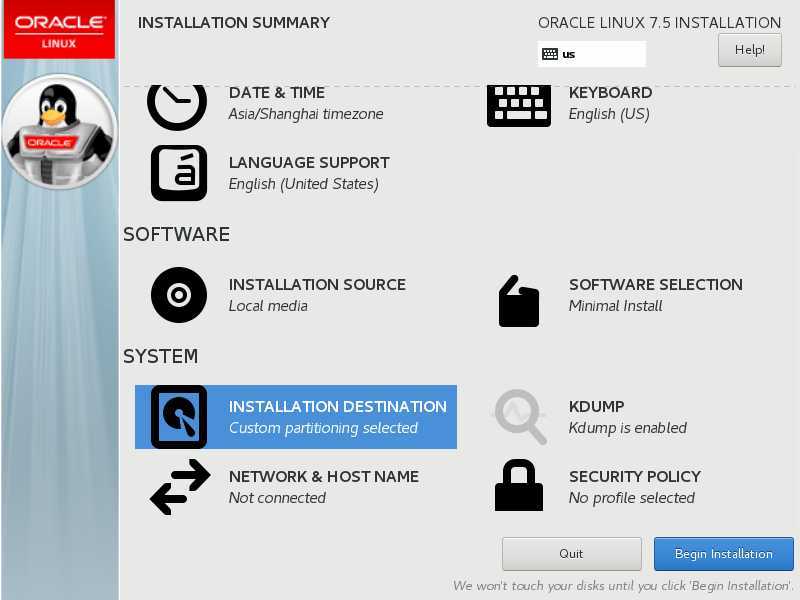Screen dimensions: 800x600
Task: Open SOFTWARE SELECTION label
Action: [656, 285]
